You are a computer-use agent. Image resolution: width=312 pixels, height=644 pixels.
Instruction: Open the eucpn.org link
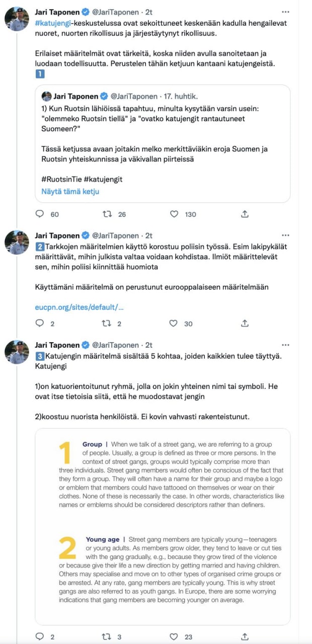(79, 307)
